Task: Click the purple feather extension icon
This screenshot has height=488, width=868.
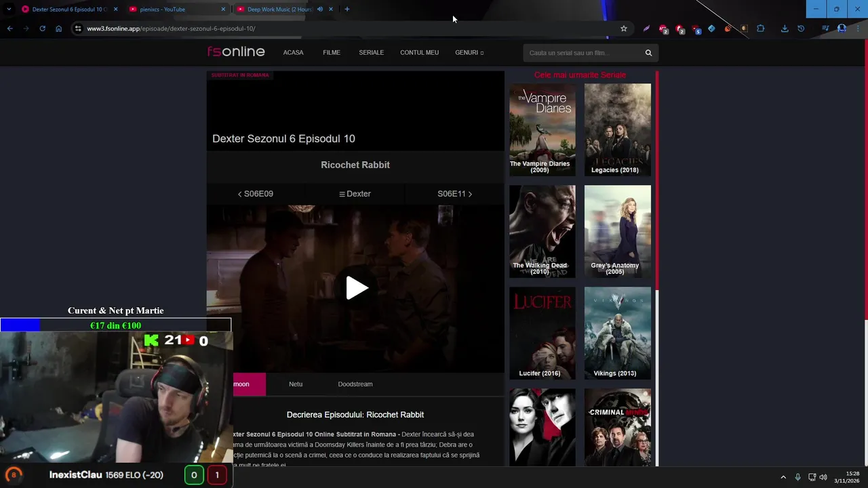Action: click(x=646, y=28)
